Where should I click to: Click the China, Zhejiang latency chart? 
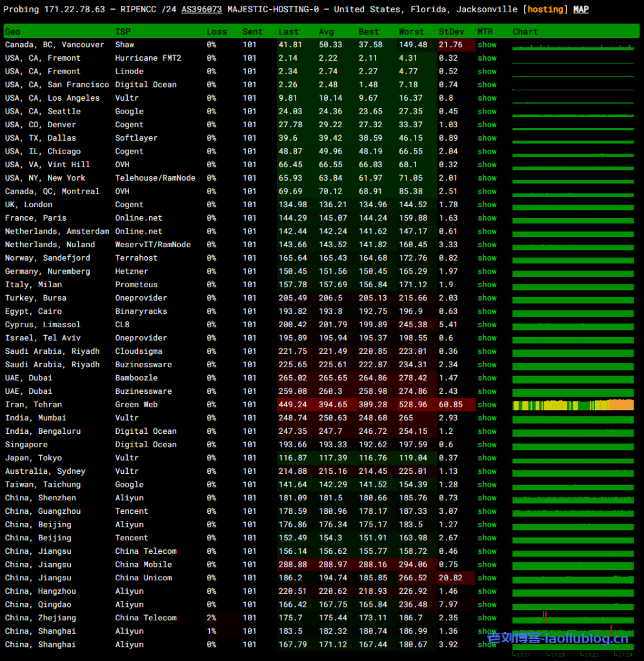572,618
